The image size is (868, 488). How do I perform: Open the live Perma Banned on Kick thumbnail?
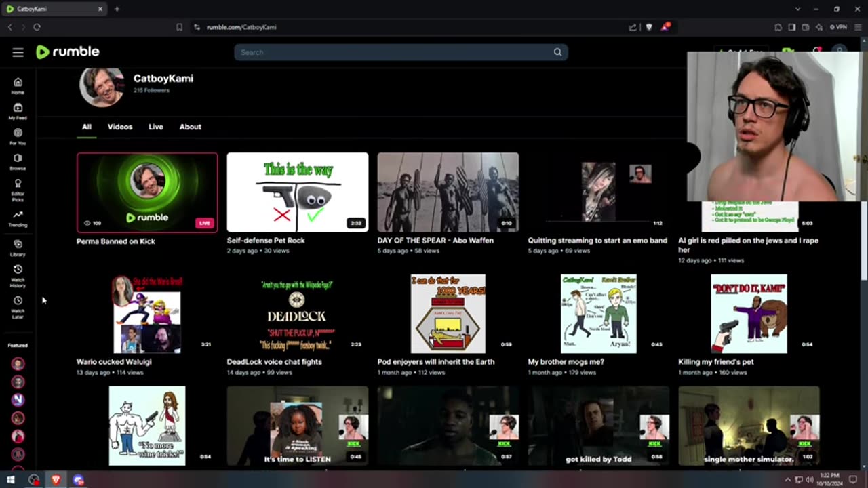pyautogui.click(x=147, y=192)
